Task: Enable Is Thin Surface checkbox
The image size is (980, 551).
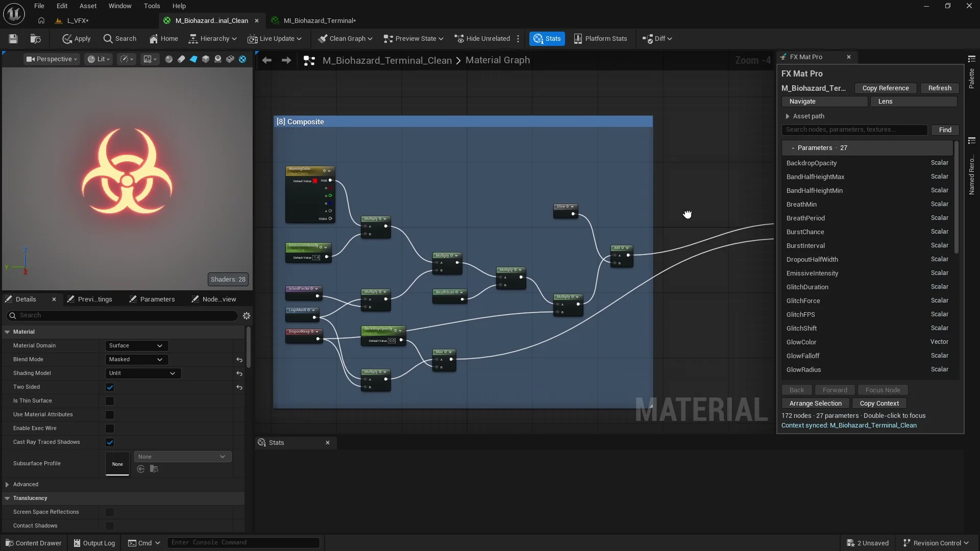Action: point(110,401)
